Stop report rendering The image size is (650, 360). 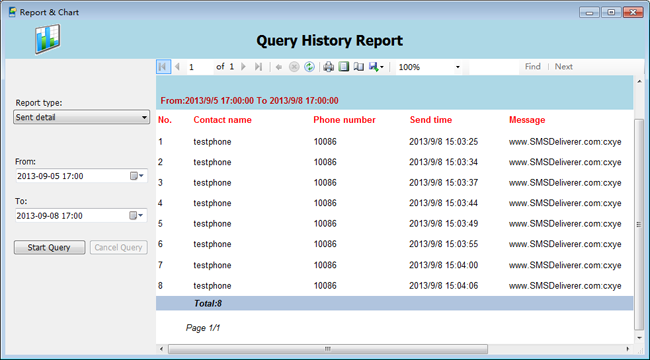[294, 67]
